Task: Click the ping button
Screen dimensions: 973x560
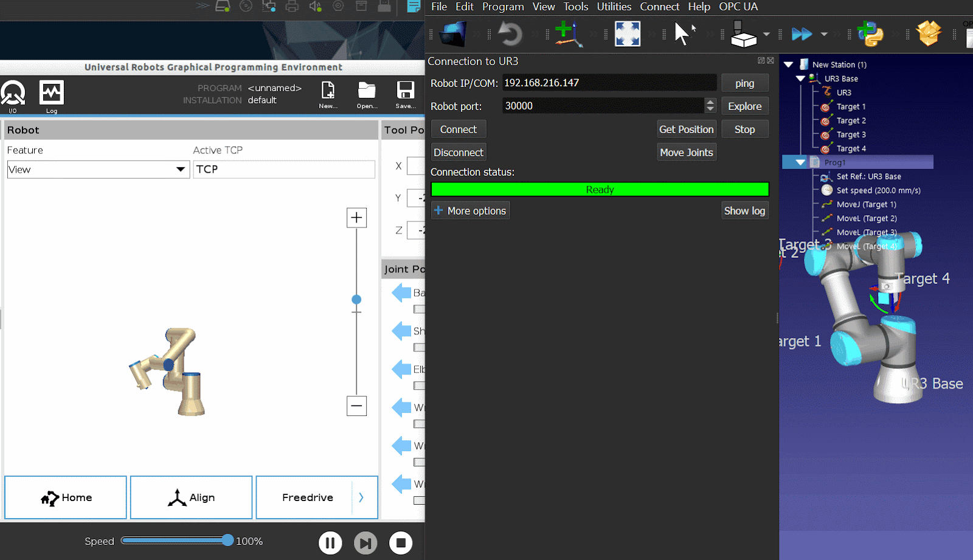Action: point(745,83)
